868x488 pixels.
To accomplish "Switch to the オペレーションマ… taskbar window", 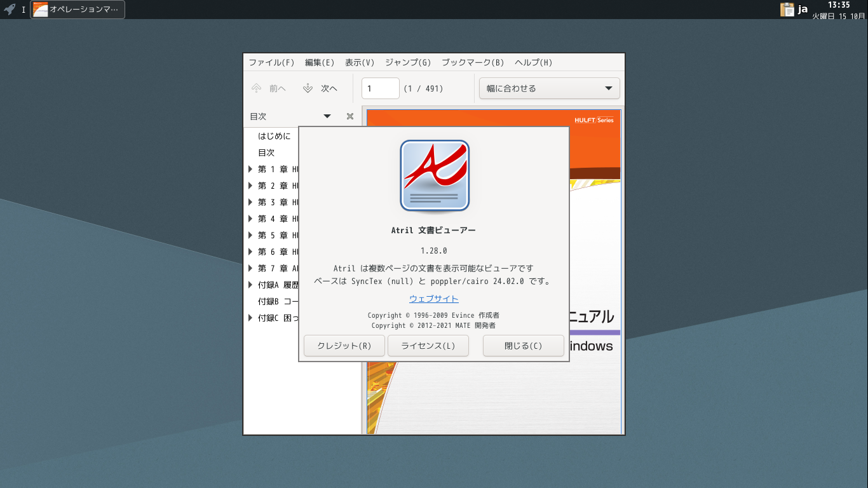I will 78,10.
